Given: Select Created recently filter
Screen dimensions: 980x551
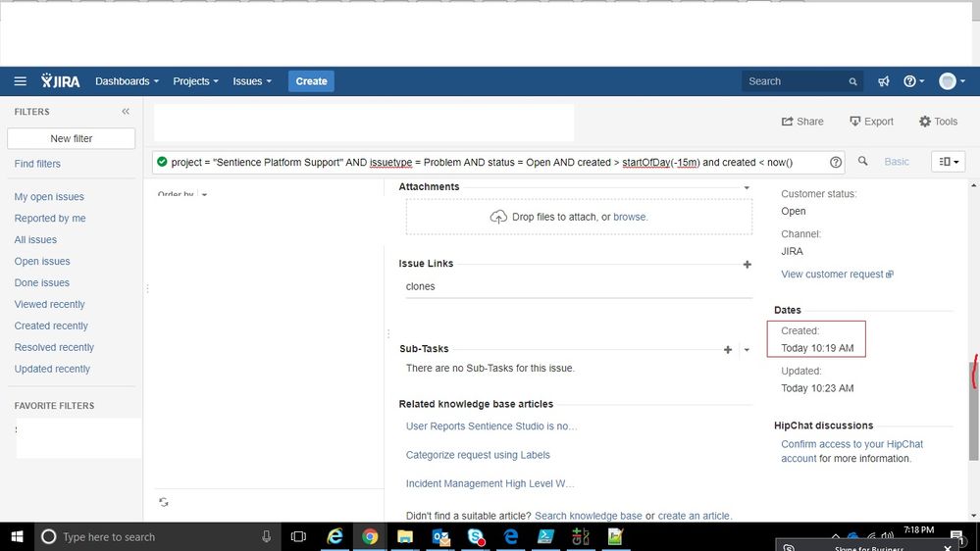Looking at the screenshot, I should click(x=51, y=326).
